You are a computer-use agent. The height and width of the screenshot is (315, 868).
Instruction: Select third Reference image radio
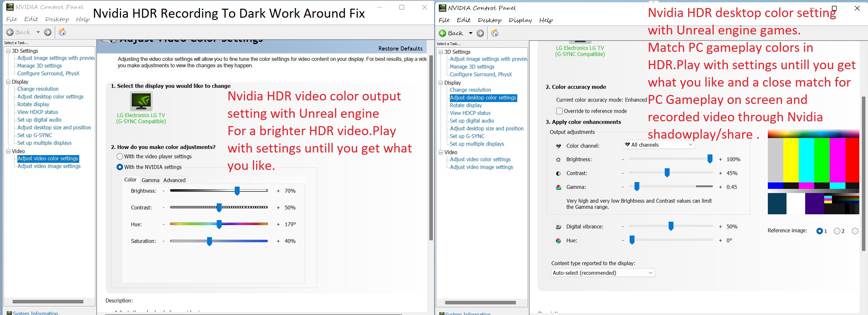855,231
